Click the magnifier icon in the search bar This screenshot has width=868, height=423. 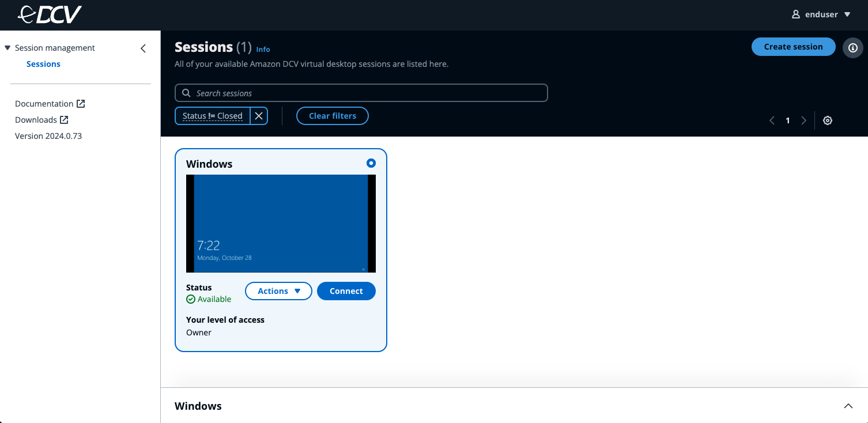(186, 93)
